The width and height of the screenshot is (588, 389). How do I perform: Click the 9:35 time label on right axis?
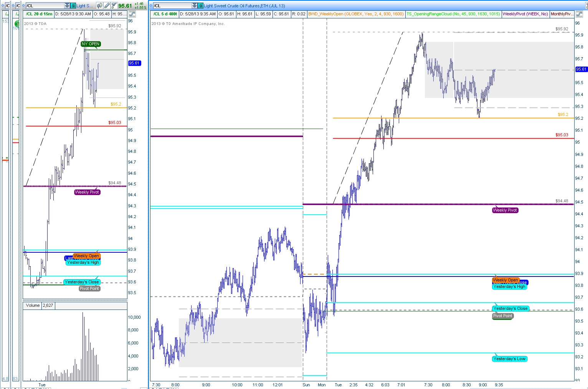(x=499, y=385)
